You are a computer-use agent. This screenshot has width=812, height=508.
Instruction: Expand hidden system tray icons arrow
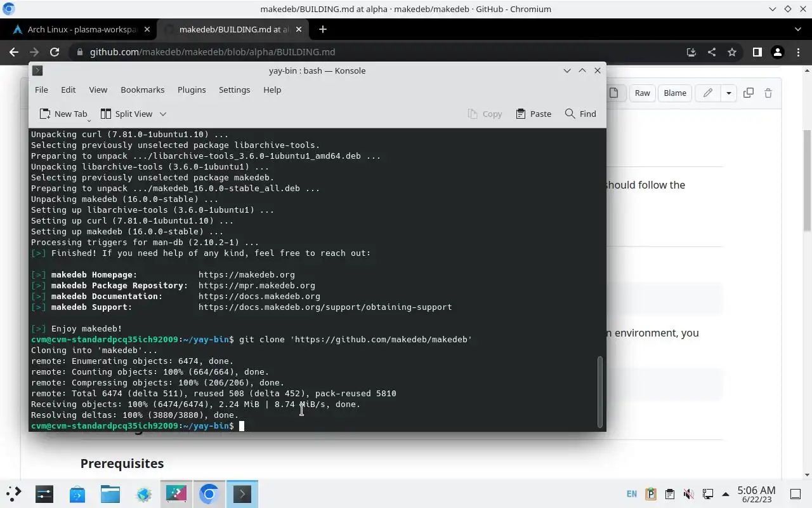pyautogui.click(x=725, y=493)
